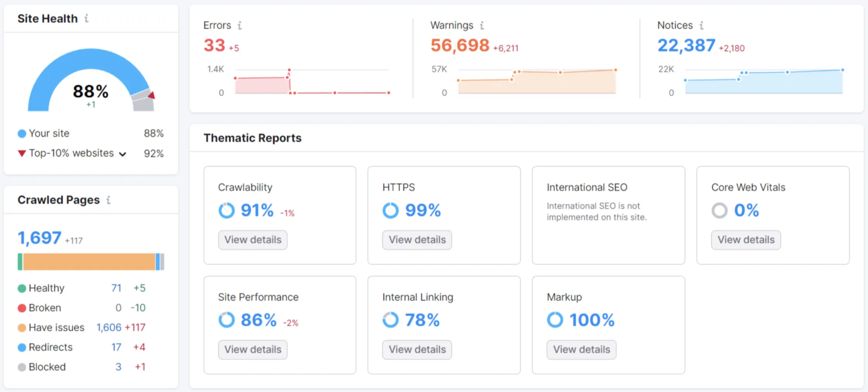Expand the Top-10% websites dropdown
Viewport: 868px width, 392px height.
122,154
